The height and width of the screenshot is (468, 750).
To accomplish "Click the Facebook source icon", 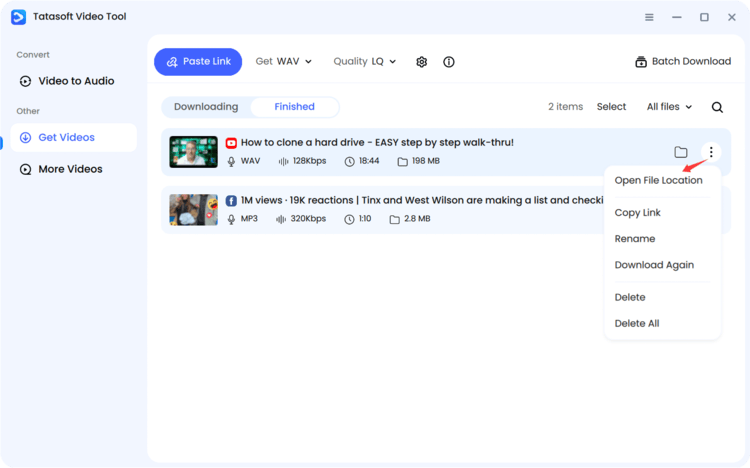I will 231,201.
